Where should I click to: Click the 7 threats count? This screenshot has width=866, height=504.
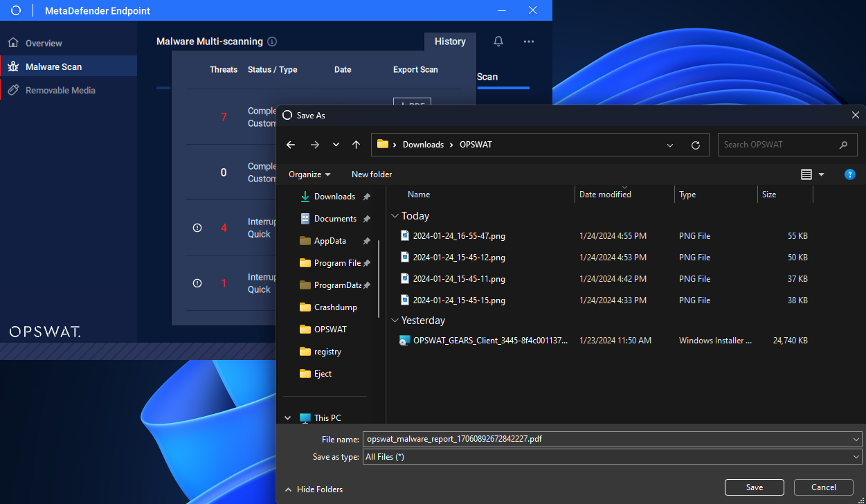pyautogui.click(x=224, y=117)
